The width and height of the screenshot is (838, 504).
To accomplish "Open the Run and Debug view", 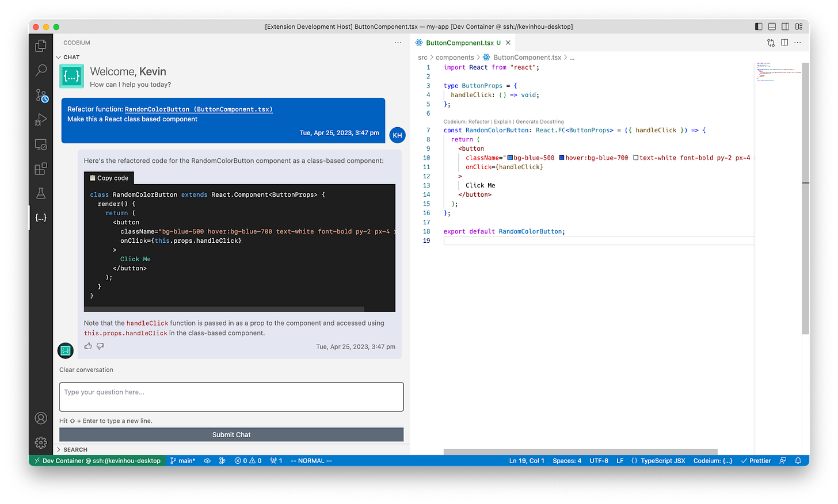I will point(41,120).
